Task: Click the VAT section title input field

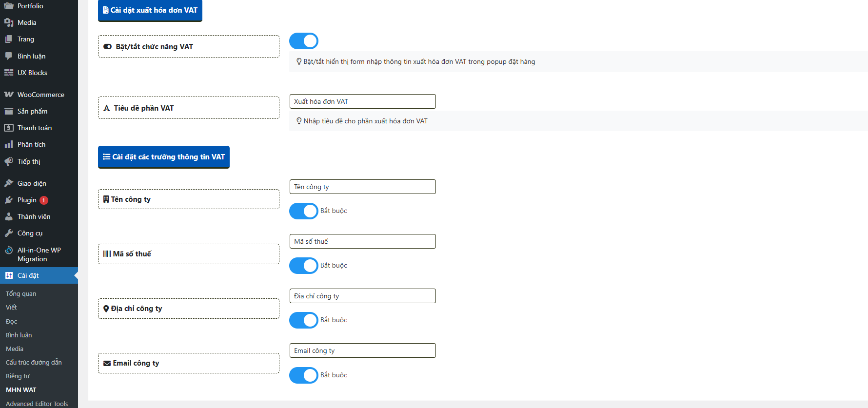Action: (x=362, y=101)
